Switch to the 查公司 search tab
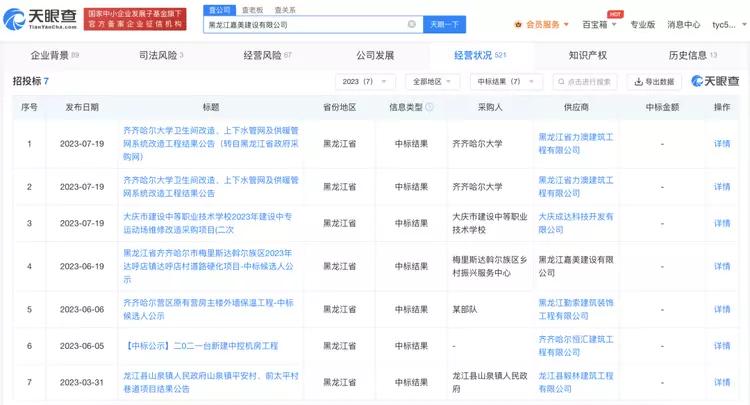This screenshot has height=405, width=750. pos(220,10)
